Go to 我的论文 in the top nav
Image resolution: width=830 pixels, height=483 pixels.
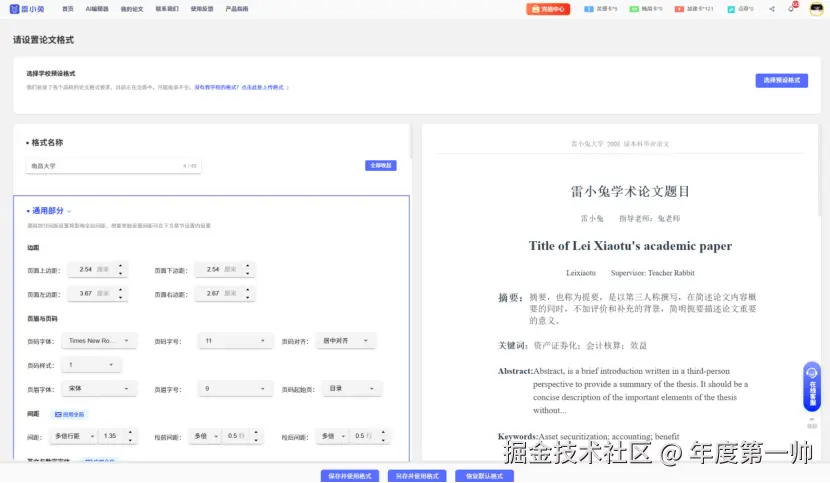pos(132,9)
